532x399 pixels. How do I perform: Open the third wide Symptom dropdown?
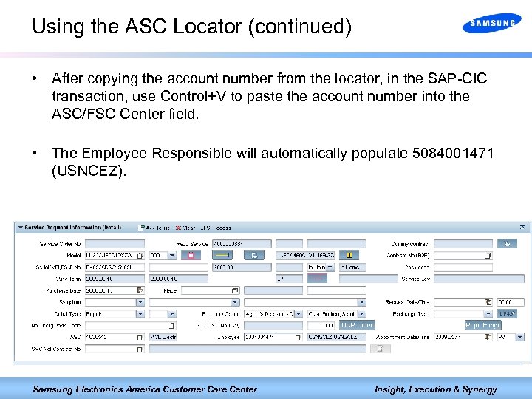[x=361, y=302]
